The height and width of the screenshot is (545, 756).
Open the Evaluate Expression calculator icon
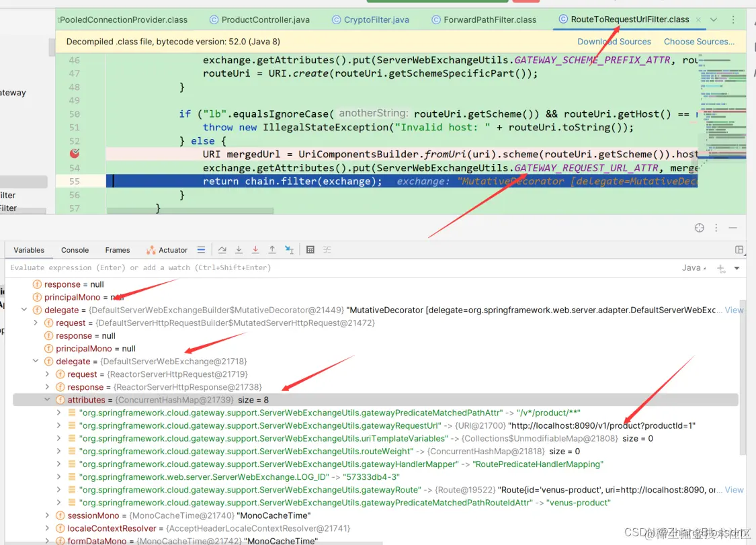310,249
